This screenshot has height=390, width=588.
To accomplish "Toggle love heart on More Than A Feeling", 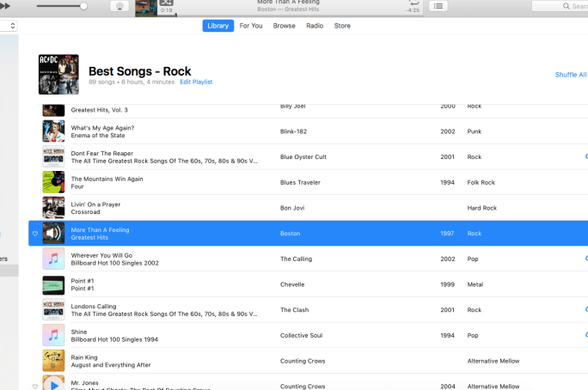I will (x=35, y=234).
